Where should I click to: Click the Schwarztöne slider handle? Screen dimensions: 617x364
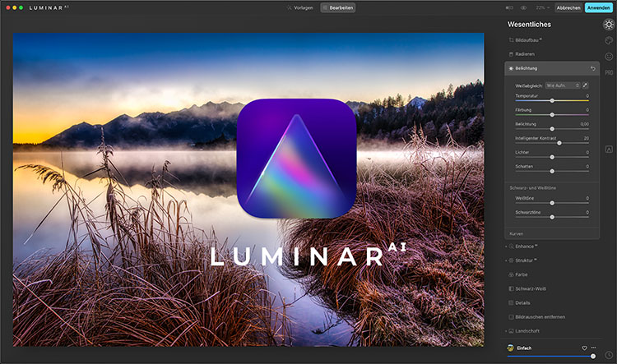coord(552,217)
